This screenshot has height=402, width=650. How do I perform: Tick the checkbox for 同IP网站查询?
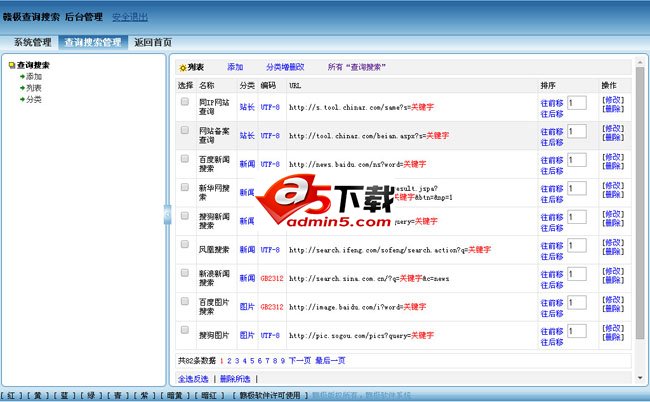185,102
